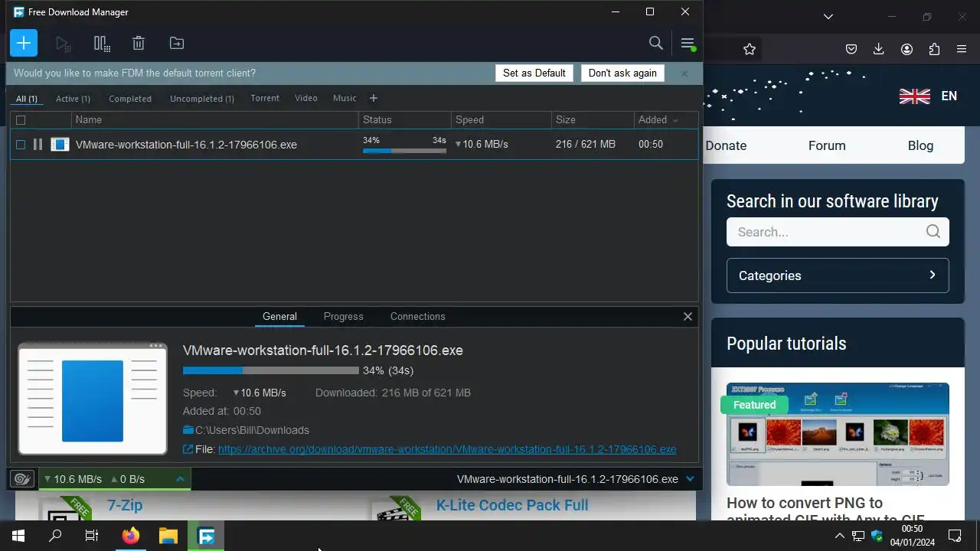Image resolution: width=980 pixels, height=551 pixels.
Task: Open the Firefox application menu
Action: [962, 49]
